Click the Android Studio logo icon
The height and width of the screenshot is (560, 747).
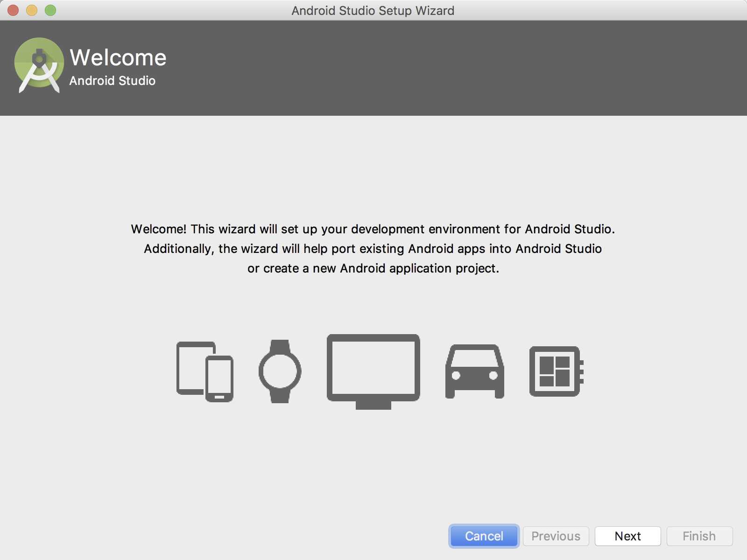pyautogui.click(x=39, y=65)
